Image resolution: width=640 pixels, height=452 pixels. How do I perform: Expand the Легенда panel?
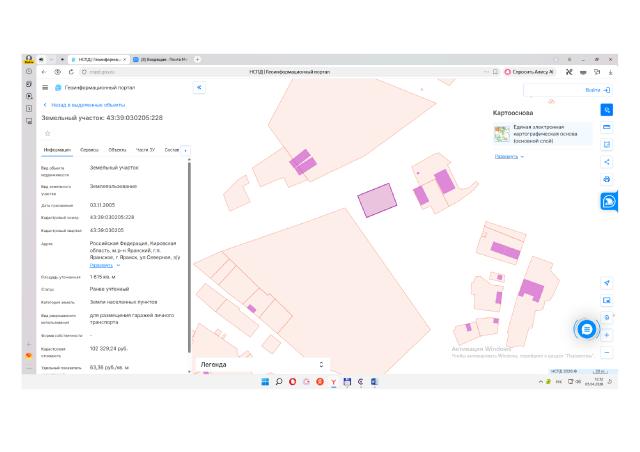[x=320, y=365]
